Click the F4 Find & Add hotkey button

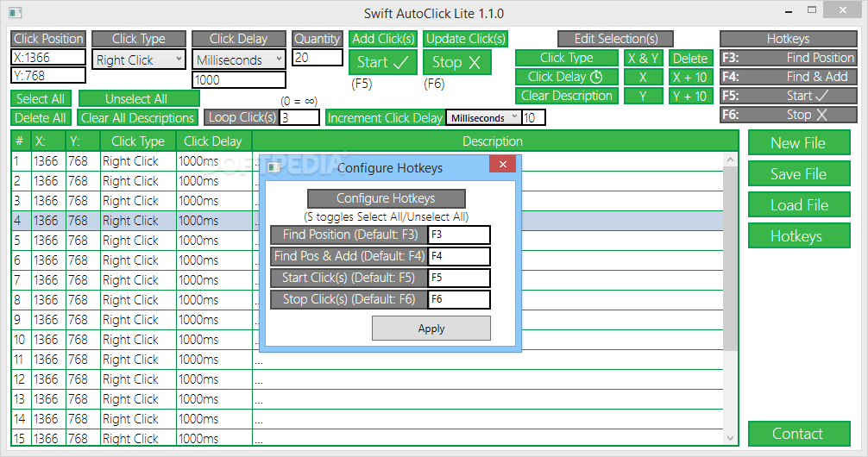pos(789,77)
